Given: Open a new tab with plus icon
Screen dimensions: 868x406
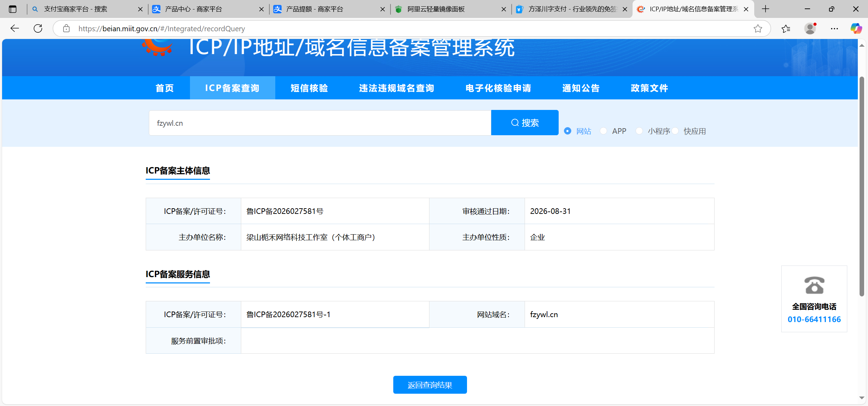Looking at the screenshot, I should coord(765,9).
